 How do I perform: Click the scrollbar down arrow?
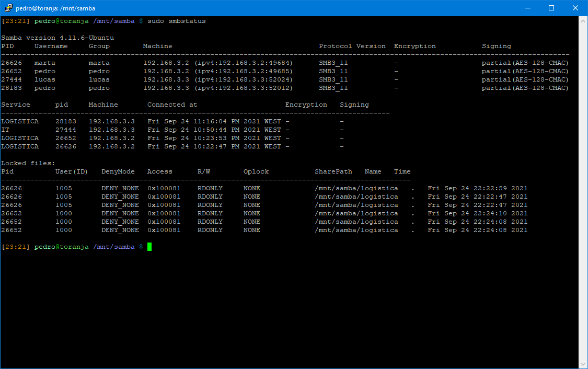[582, 364]
